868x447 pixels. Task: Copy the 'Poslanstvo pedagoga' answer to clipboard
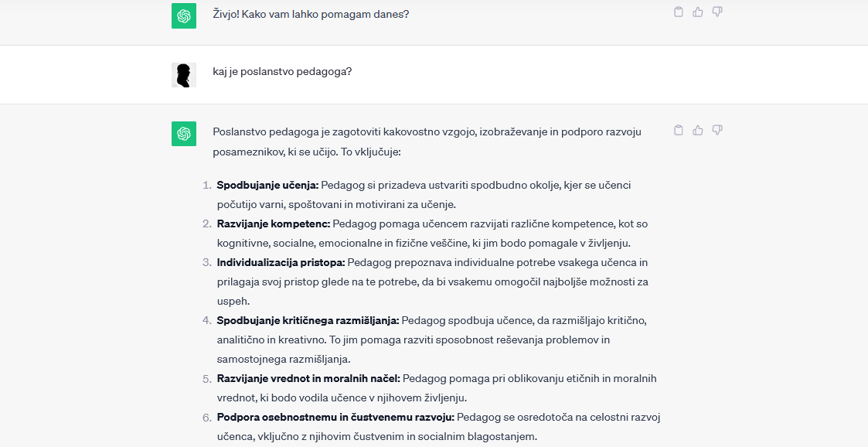tap(678, 130)
